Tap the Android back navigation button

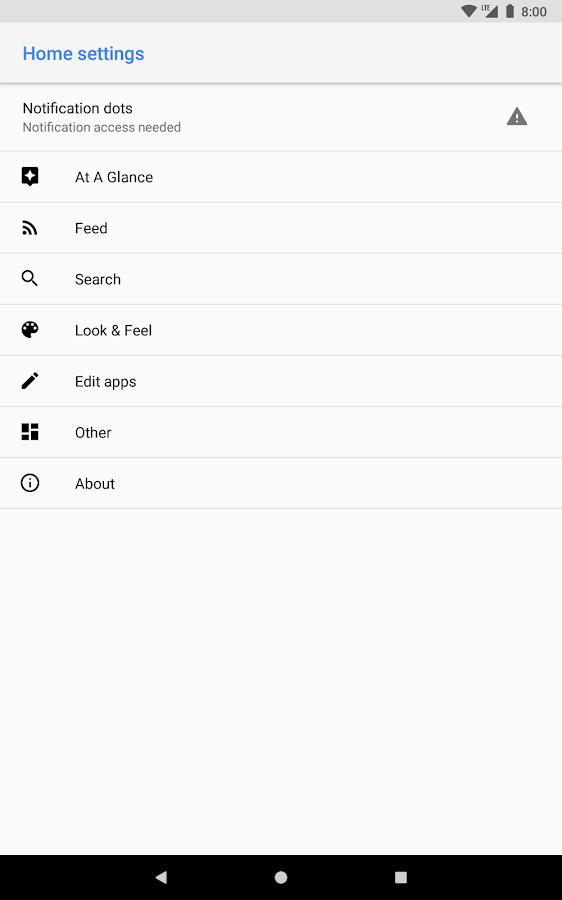click(161, 877)
